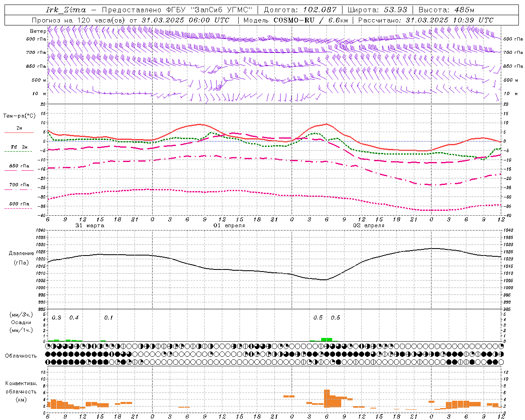Click the longitude value Долгота: 102.087

coord(300,10)
